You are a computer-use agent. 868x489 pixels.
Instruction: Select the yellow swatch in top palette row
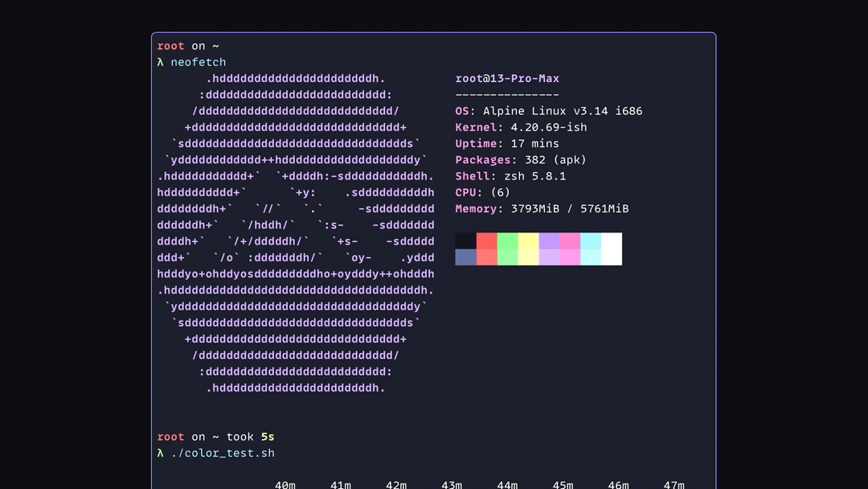coord(528,241)
